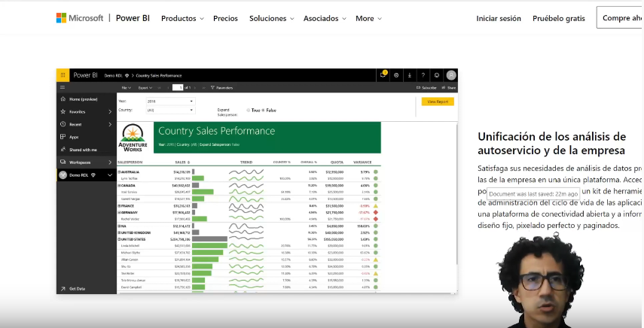
Task: Open the settings gear in Power BI header
Action: (396, 75)
